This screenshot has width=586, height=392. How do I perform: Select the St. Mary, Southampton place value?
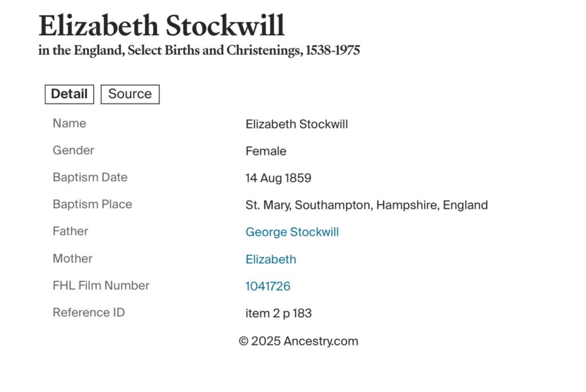(366, 205)
